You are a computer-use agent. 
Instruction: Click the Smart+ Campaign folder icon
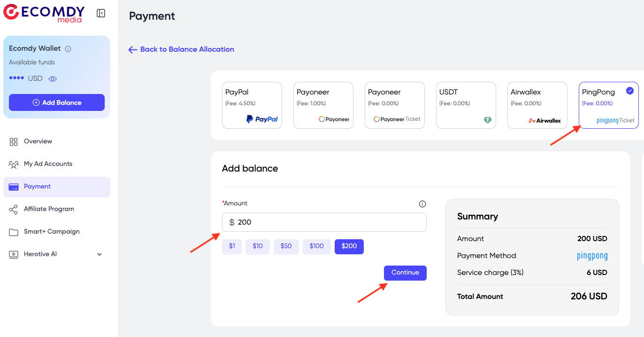click(x=14, y=232)
